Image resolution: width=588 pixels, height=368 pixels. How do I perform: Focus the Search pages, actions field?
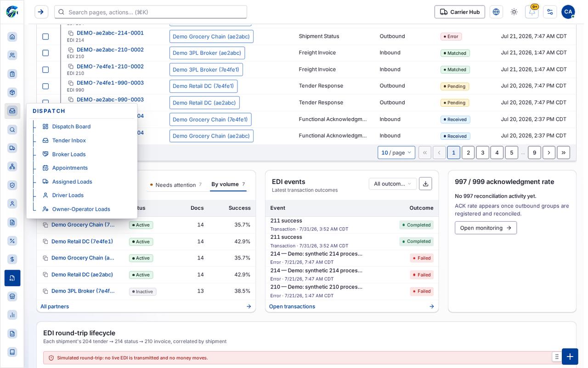pyautogui.click(x=151, y=12)
